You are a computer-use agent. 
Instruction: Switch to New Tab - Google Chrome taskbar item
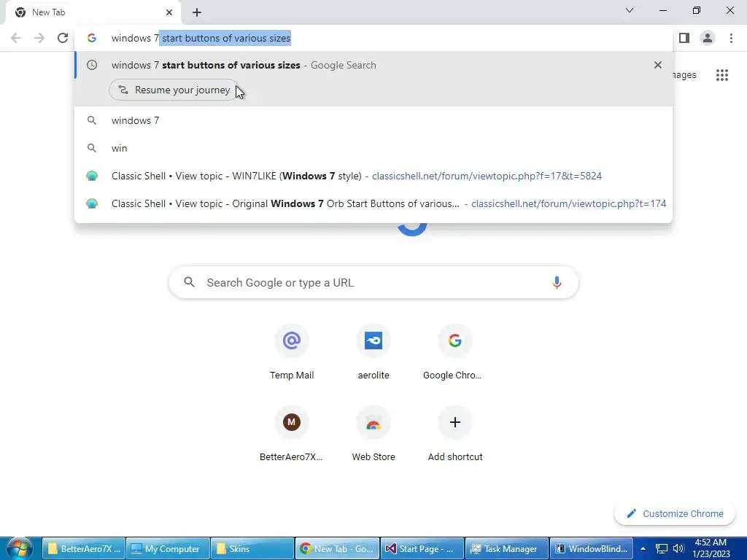[337, 548]
